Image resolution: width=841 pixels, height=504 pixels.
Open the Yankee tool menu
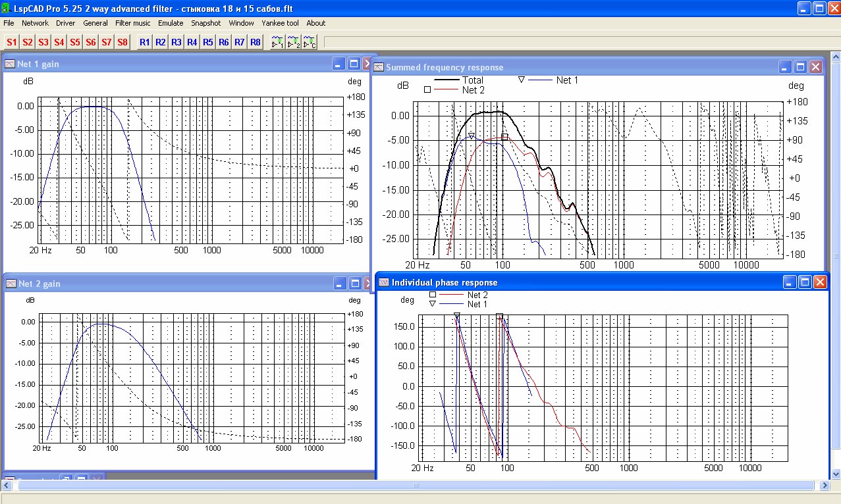280,23
